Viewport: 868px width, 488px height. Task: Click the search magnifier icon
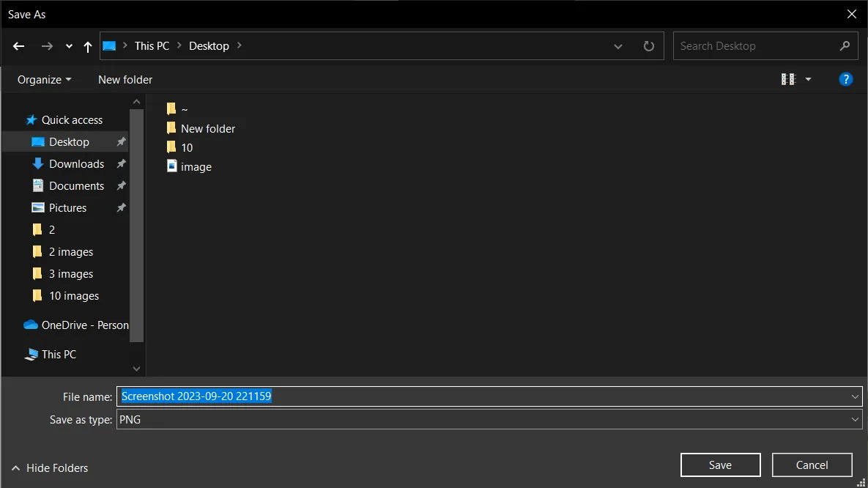845,46
